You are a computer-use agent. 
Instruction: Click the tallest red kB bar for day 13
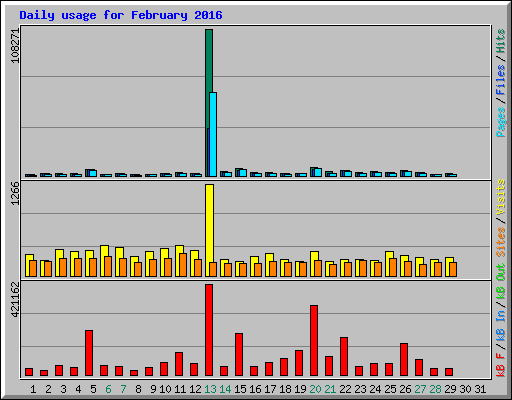pos(209,330)
